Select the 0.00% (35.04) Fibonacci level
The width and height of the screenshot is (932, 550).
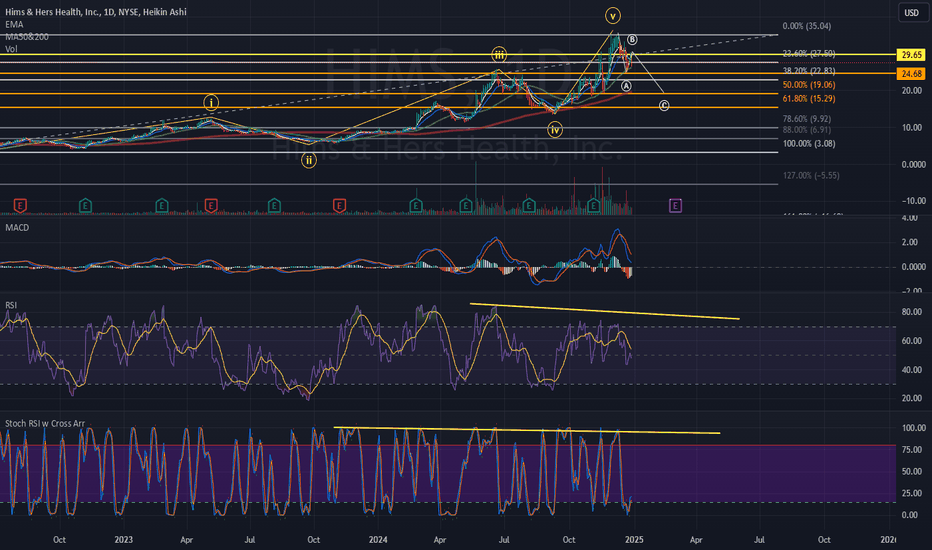(807, 26)
